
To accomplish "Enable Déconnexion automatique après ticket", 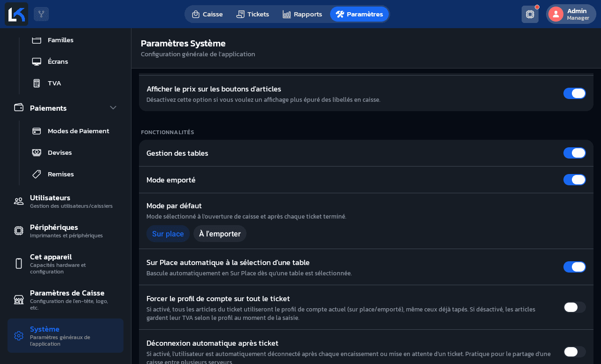I will (x=575, y=352).
